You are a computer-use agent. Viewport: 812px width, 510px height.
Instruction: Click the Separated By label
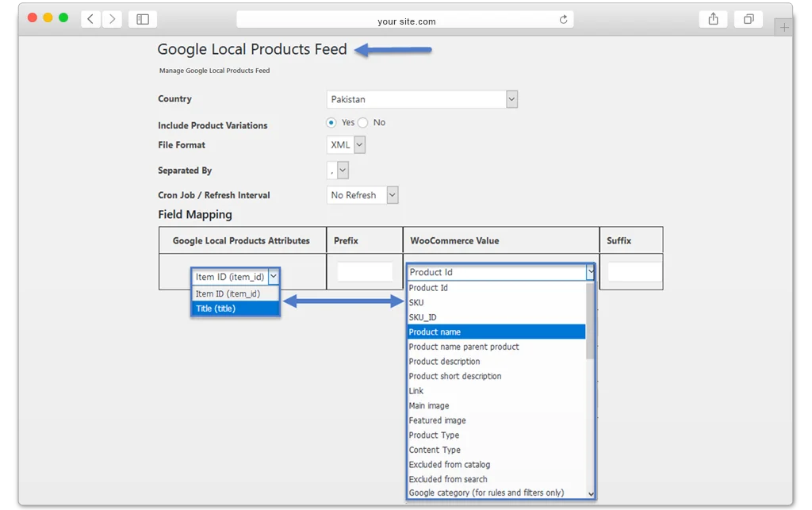[185, 171]
